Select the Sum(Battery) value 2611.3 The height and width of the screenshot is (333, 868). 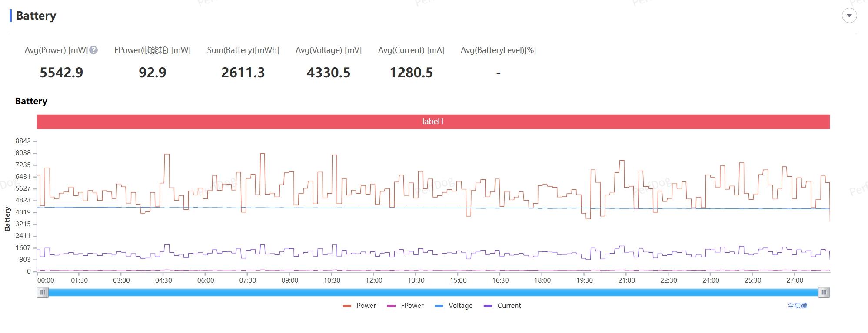click(x=243, y=73)
